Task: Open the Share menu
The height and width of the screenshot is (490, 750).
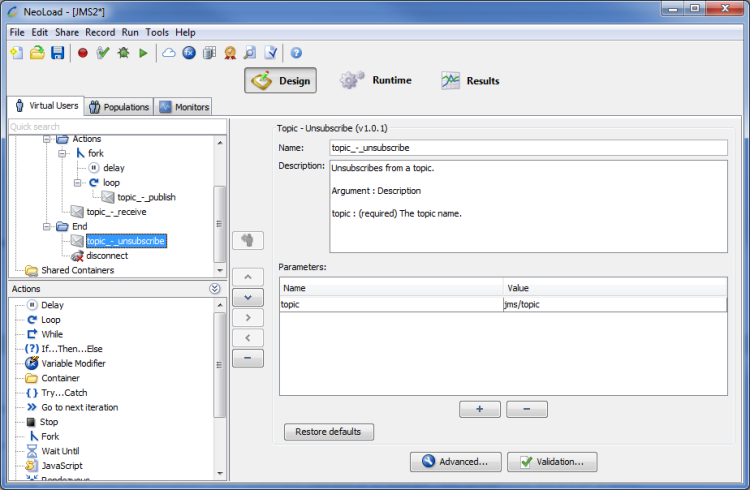Action: pyautogui.click(x=67, y=33)
